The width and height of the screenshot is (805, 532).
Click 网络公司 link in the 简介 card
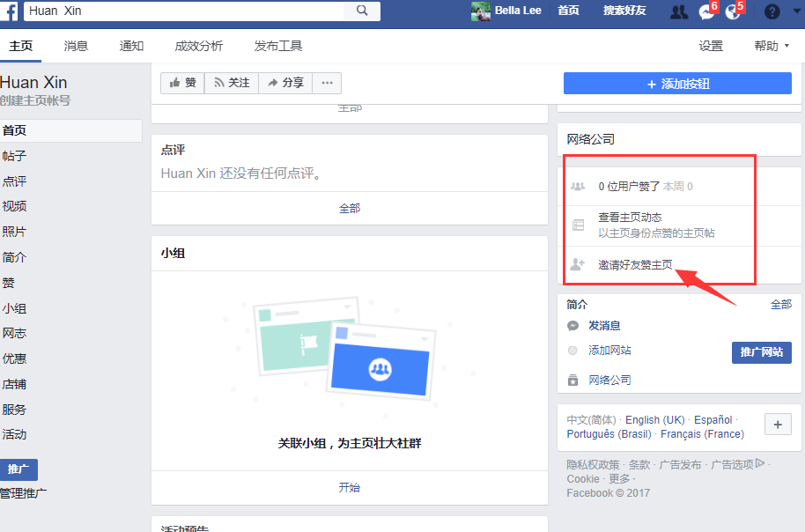(609, 380)
